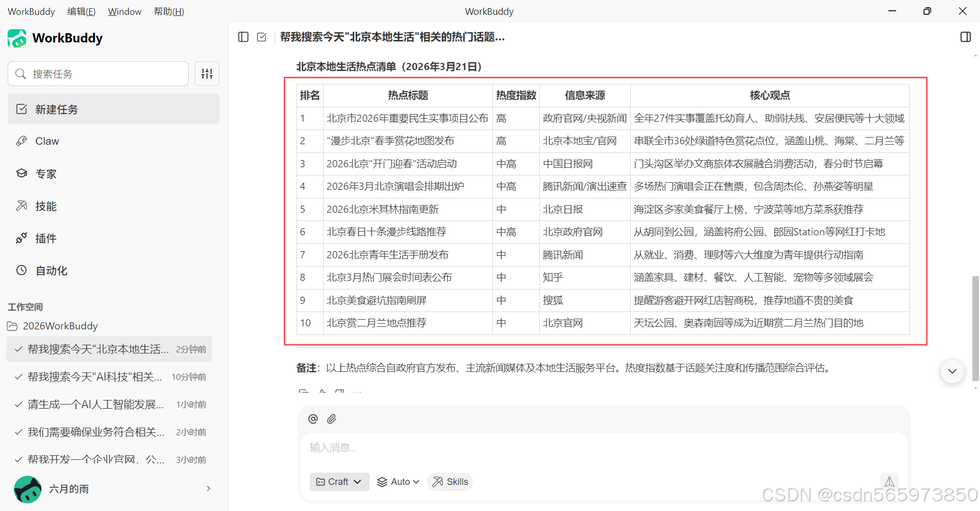Image resolution: width=980 pixels, height=511 pixels.
Task: Click the @ mention icon
Action: point(313,419)
